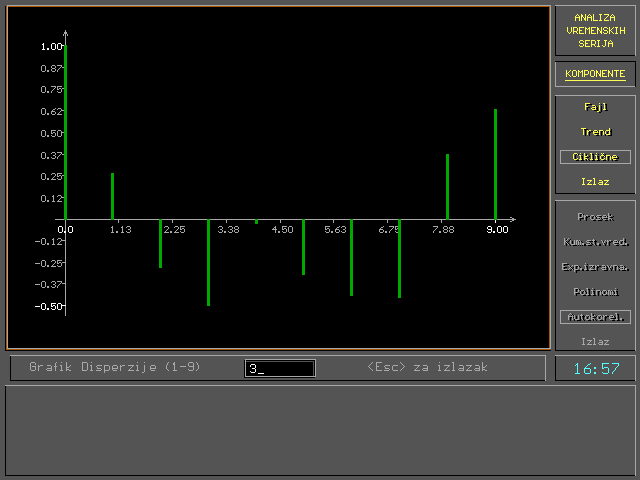This screenshot has height=480, width=640.
Task: Open the Fajl menu item
Action: pyautogui.click(x=595, y=106)
